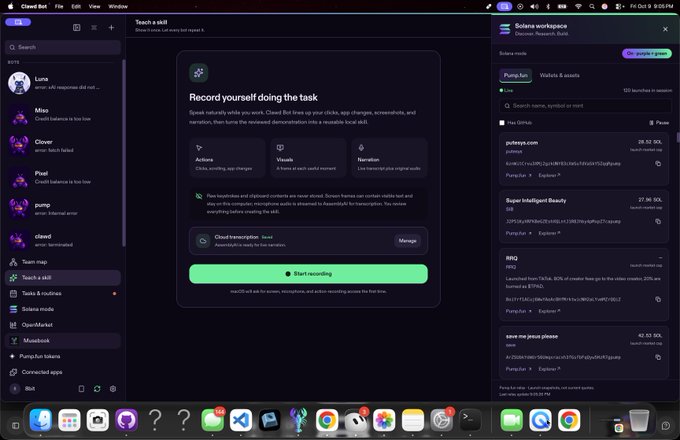Click the Narration card
Image resolution: width=680 pixels, height=440 pixels.
(x=389, y=158)
